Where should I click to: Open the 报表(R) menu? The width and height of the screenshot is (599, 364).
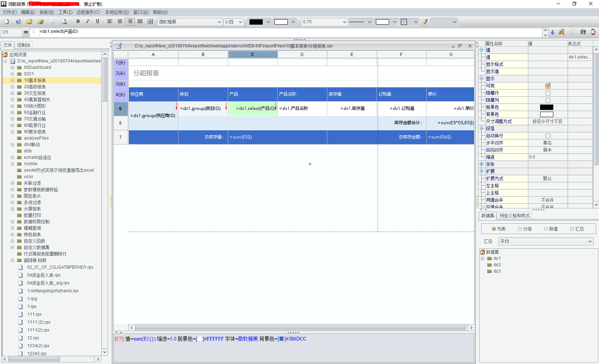pyautogui.click(x=47, y=12)
